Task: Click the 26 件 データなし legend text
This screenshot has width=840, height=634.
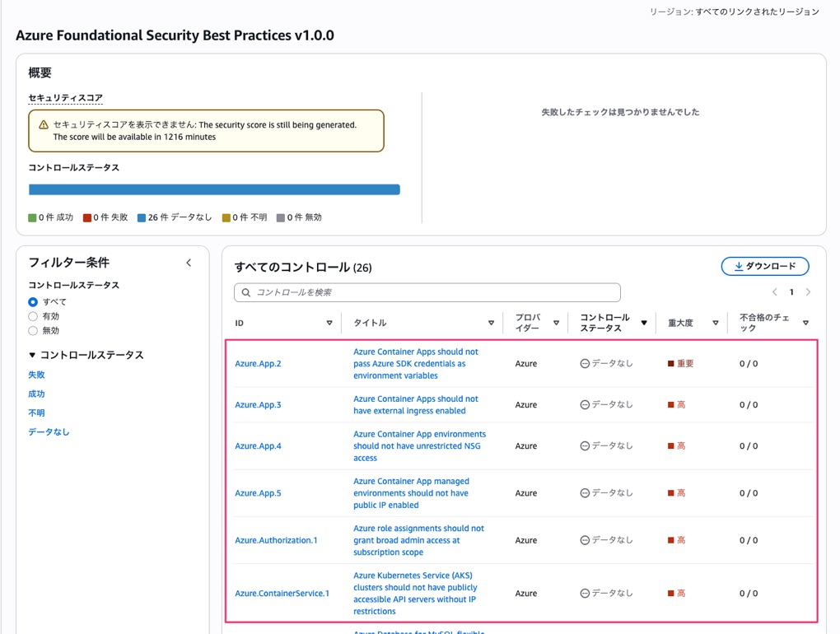Action: pos(180,217)
